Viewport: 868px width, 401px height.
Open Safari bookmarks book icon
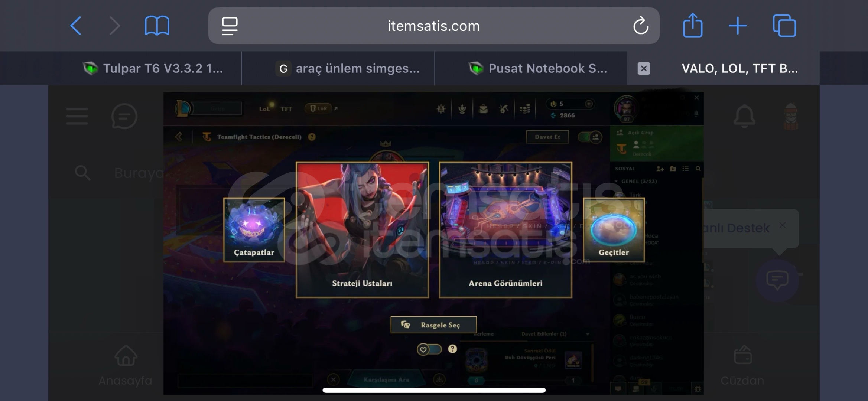[157, 26]
